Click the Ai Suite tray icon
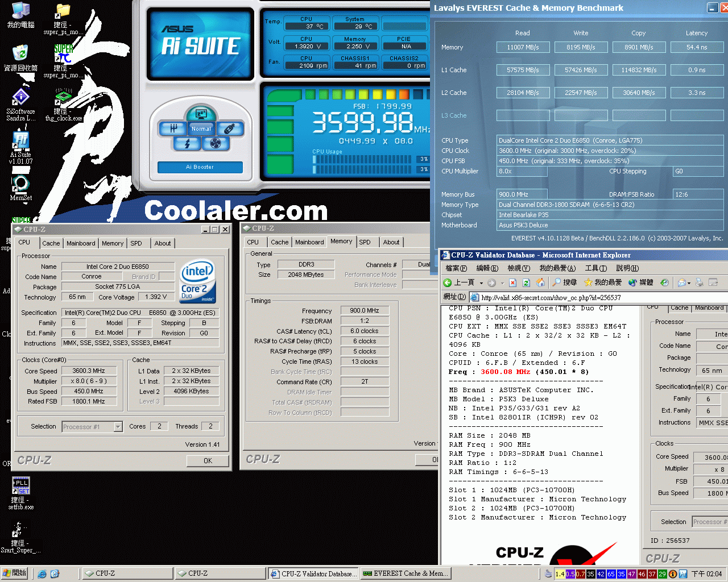The image size is (728, 582). (x=683, y=574)
